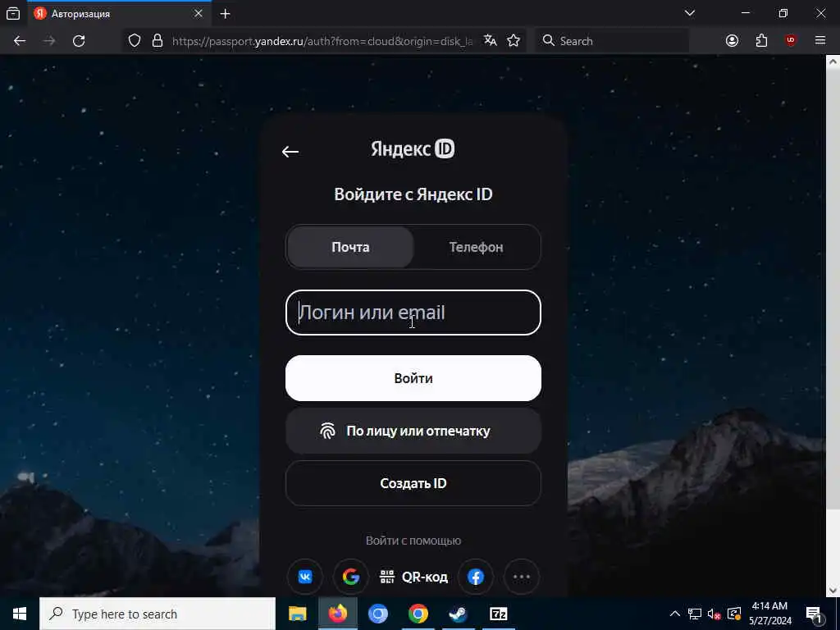Viewport: 840px width, 630px height.
Task: Open the notification center
Action: (814, 614)
